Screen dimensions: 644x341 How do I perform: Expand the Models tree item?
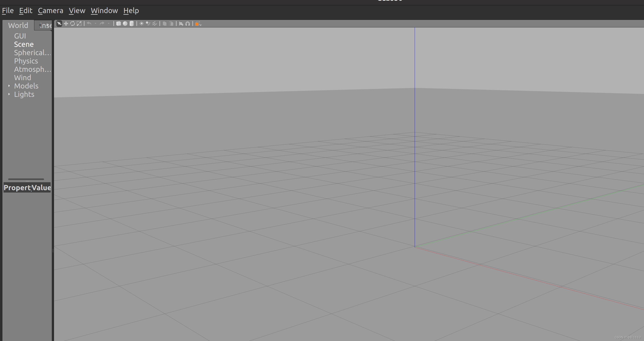[x=9, y=86]
